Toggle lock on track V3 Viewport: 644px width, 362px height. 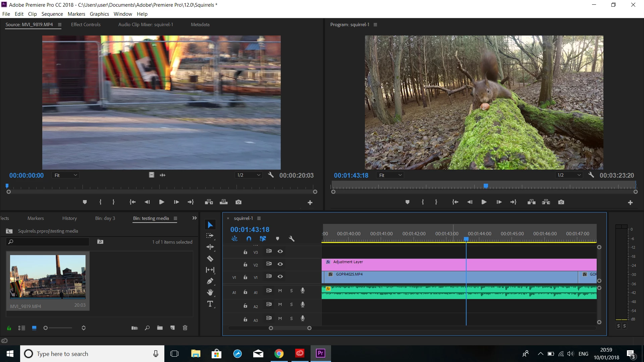pyautogui.click(x=245, y=252)
